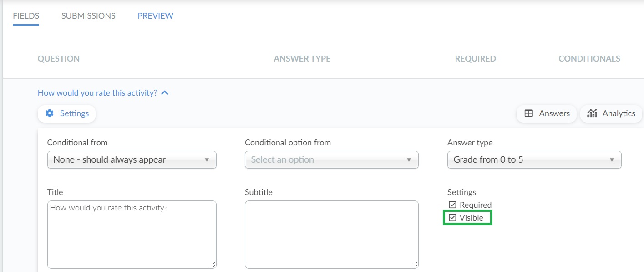Image resolution: width=644 pixels, height=272 pixels.
Task: Click the Analytics button
Action: [x=611, y=113]
